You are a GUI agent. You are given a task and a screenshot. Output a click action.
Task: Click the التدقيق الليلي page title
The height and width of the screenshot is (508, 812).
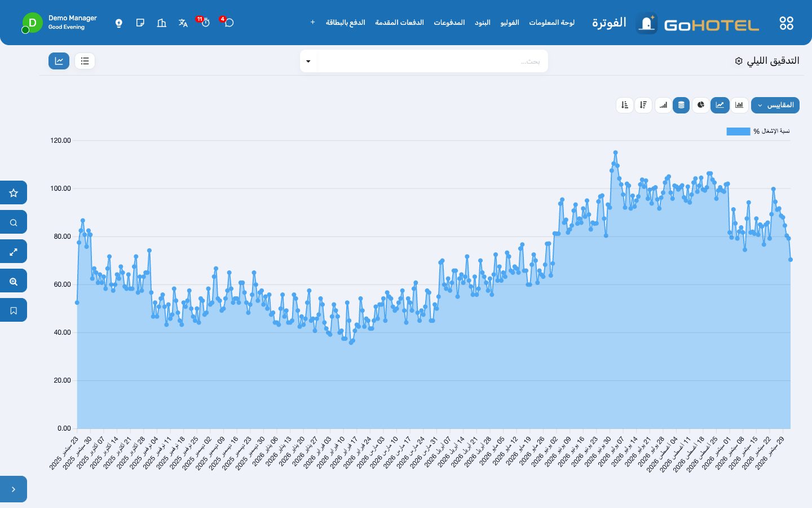pyautogui.click(x=773, y=61)
